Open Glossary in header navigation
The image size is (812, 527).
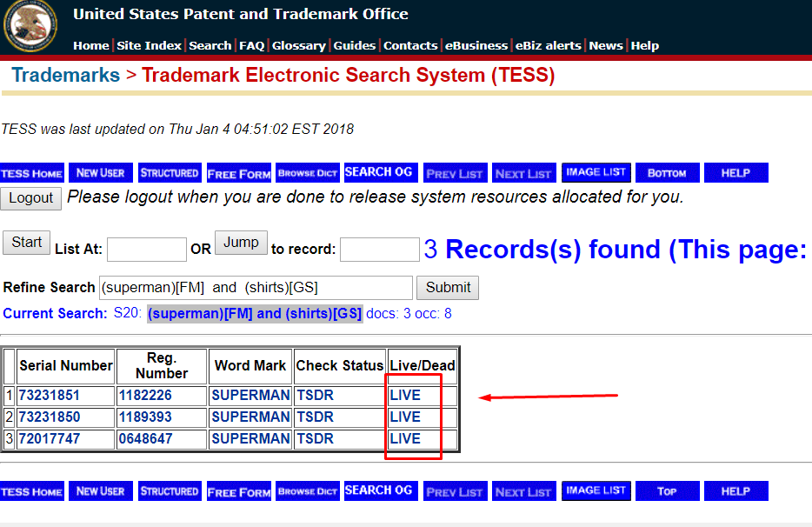(299, 45)
